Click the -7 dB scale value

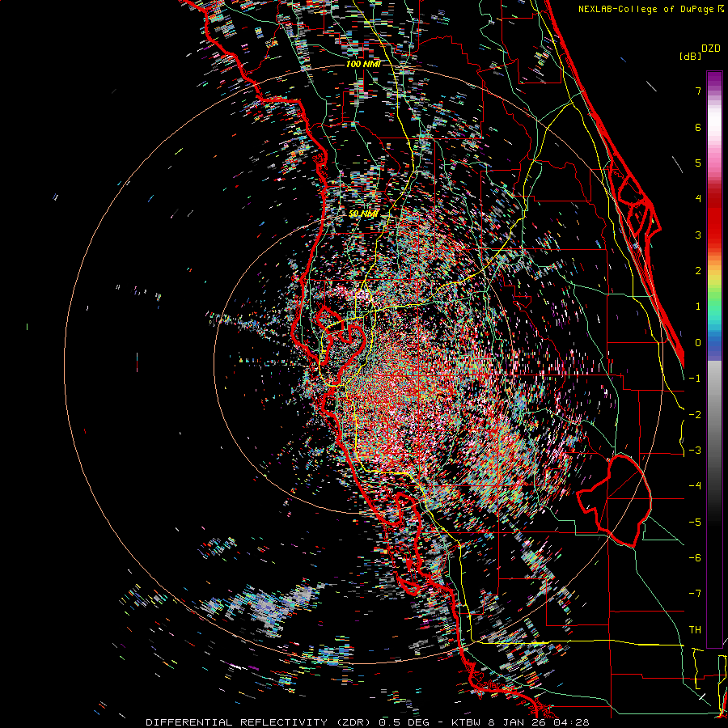pyautogui.click(x=695, y=594)
